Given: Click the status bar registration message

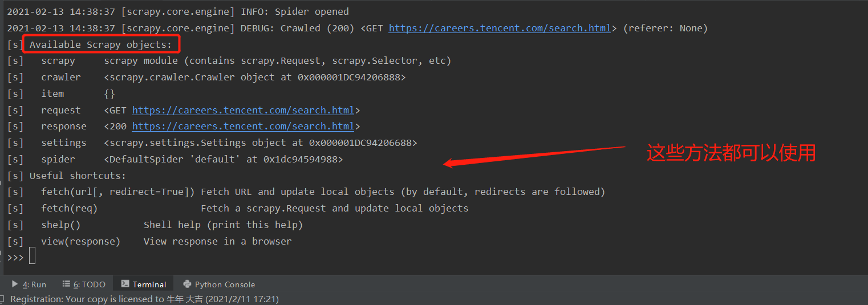Looking at the screenshot, I should [144, 299].
